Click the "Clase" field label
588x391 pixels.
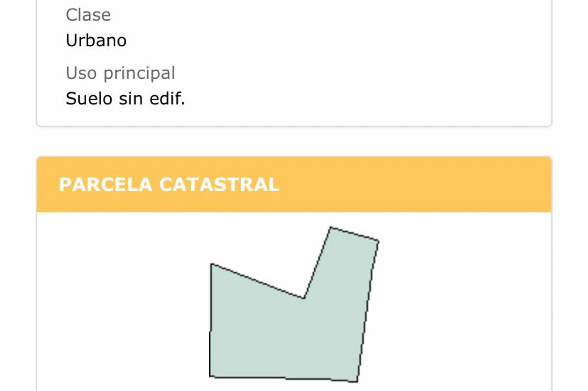[x=88, y=15]
